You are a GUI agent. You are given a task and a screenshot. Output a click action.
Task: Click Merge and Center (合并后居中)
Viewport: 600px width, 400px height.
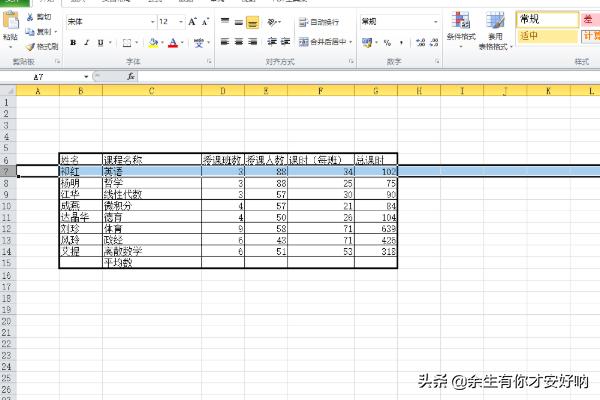(322, 42)
